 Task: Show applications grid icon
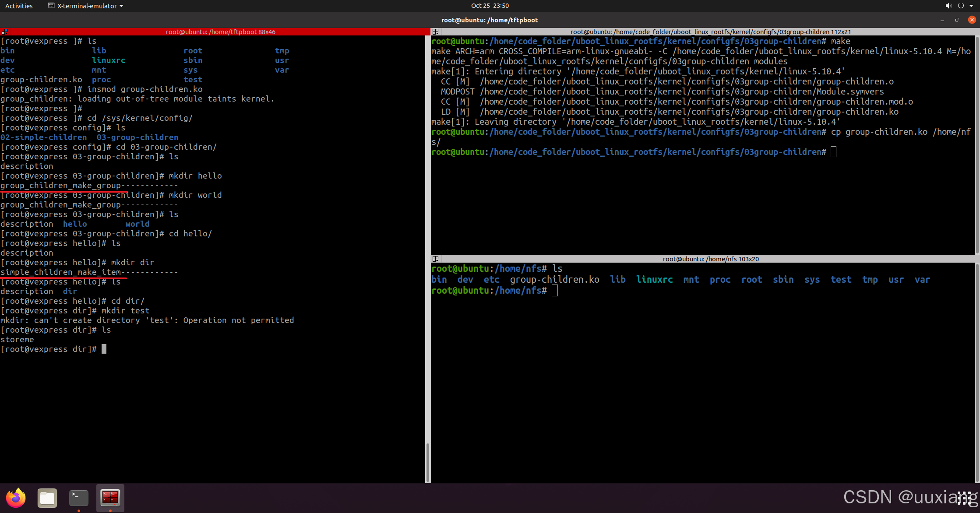click(964, 498)
